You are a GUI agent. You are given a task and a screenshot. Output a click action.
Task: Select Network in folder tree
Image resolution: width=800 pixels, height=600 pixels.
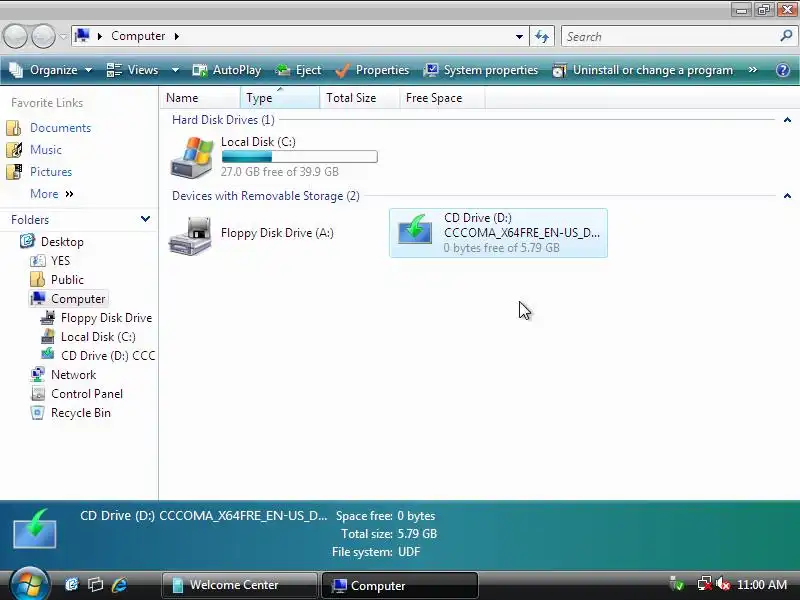[x=73, y=374]
